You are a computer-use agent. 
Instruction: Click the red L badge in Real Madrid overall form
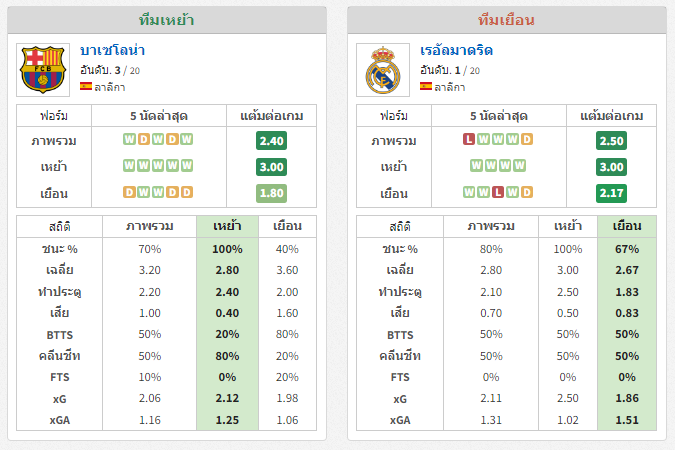click(x=469, y=139)
